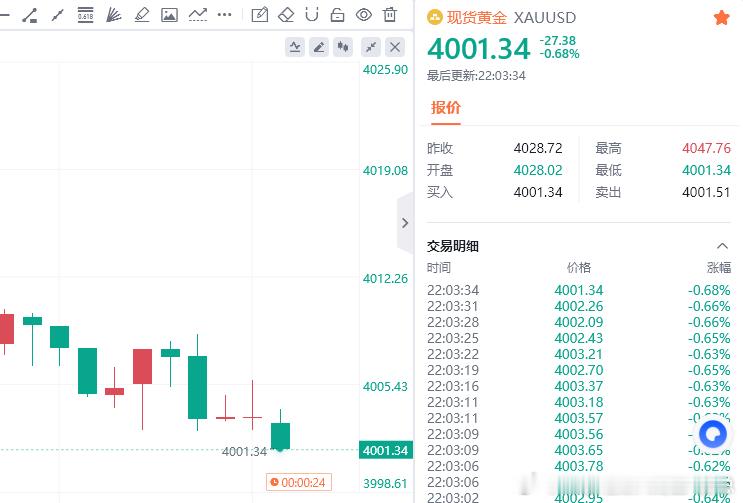Select the eraser tool

286,15
